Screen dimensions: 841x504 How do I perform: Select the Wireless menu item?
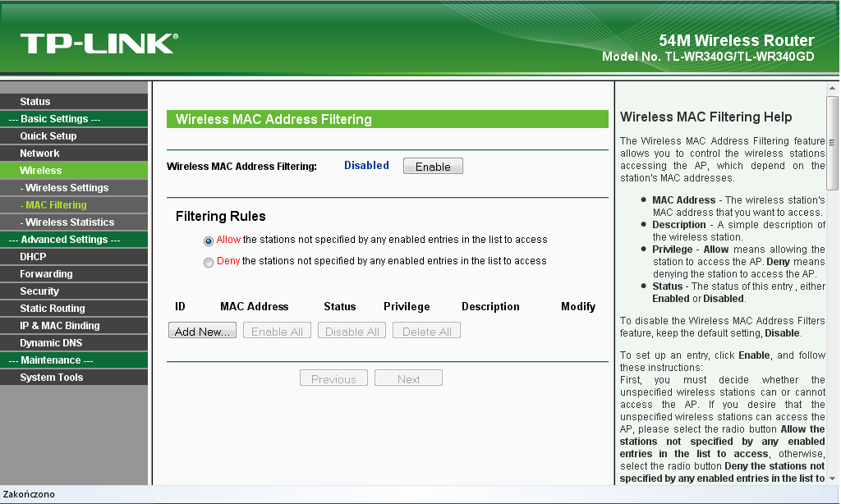pyautogui.click(x=74, y=170)
